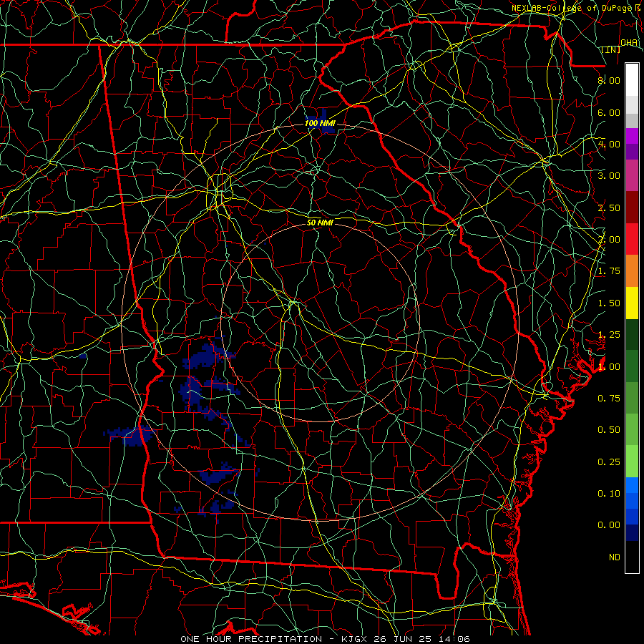Click the 0.10 legend value
The width and height of the screenshot is (644, 644).
point(609,494)
